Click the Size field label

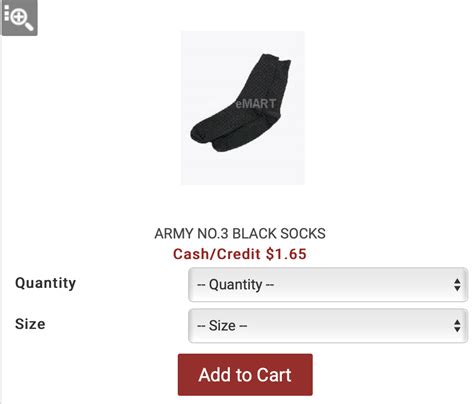[30, 324]
